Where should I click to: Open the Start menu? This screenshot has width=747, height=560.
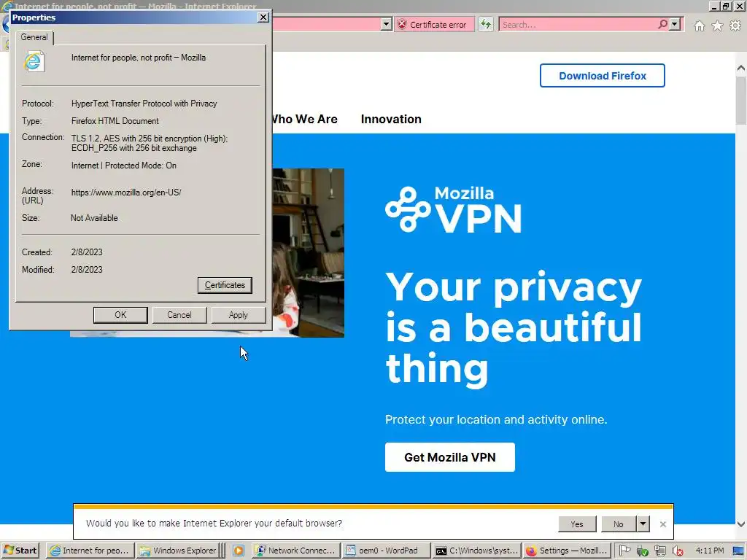coord(20,551)
